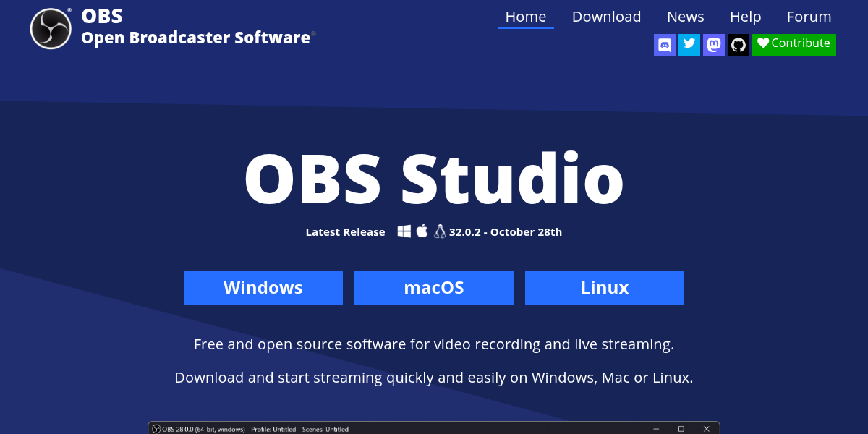Click the Mastodon social icon
The height and width of the screenshot is (434, 868).
point(713,44)
